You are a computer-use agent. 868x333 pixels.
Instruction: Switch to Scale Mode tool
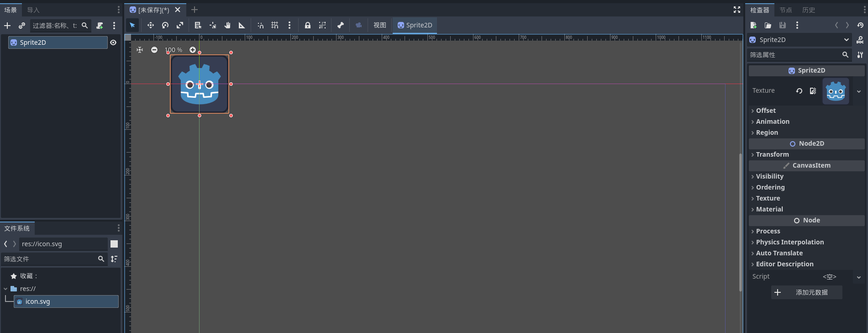[180, 25]
